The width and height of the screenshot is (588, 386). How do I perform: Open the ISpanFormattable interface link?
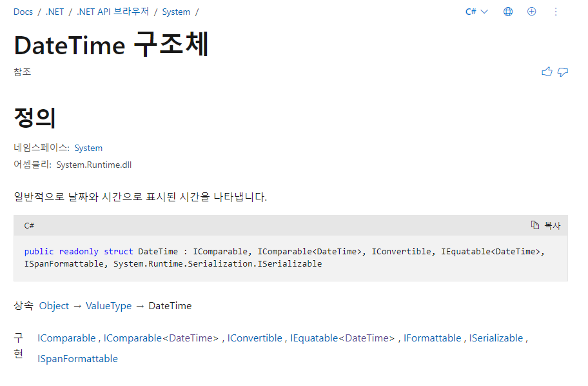(77, 359)
